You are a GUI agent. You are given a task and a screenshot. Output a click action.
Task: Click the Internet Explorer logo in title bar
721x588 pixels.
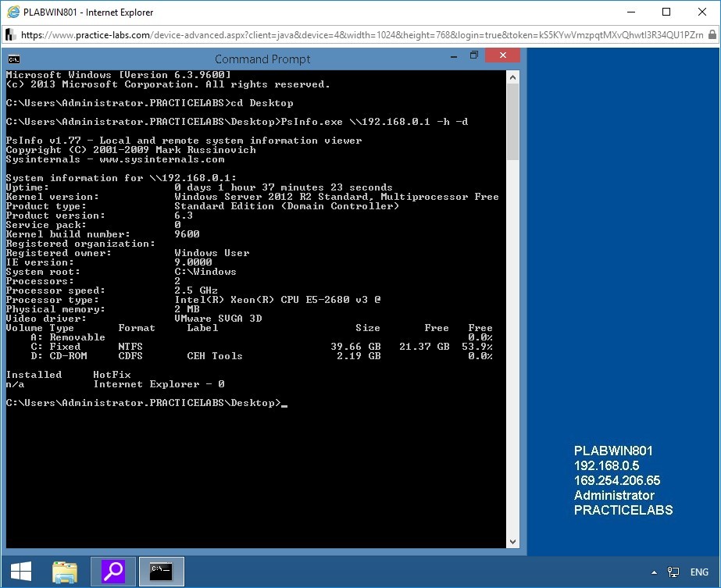coord(12,12)
